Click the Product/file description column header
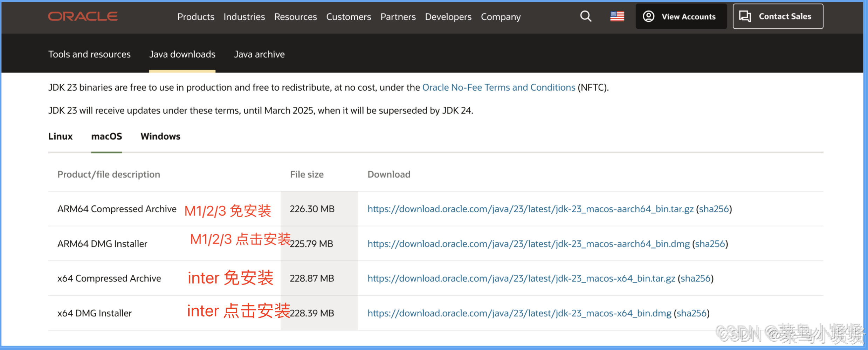This screenshot has height=350, width=868. coord(109,174)
